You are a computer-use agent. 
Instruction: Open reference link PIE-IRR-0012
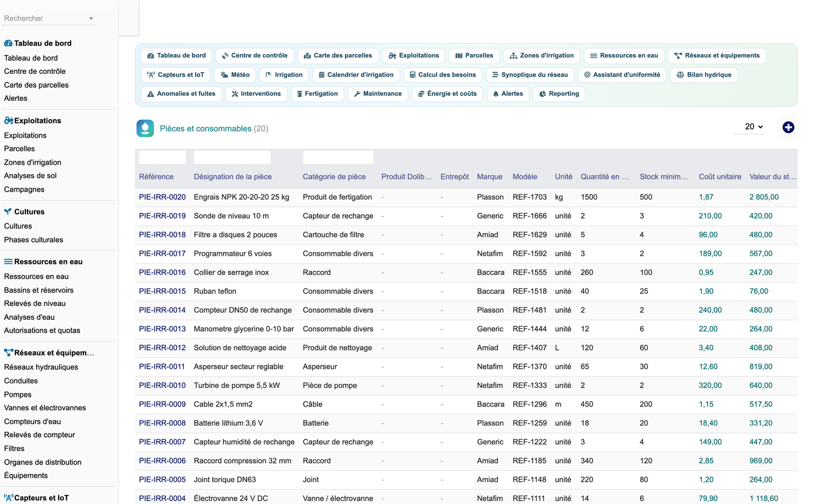pyautogui.click(x=162, y=348)
